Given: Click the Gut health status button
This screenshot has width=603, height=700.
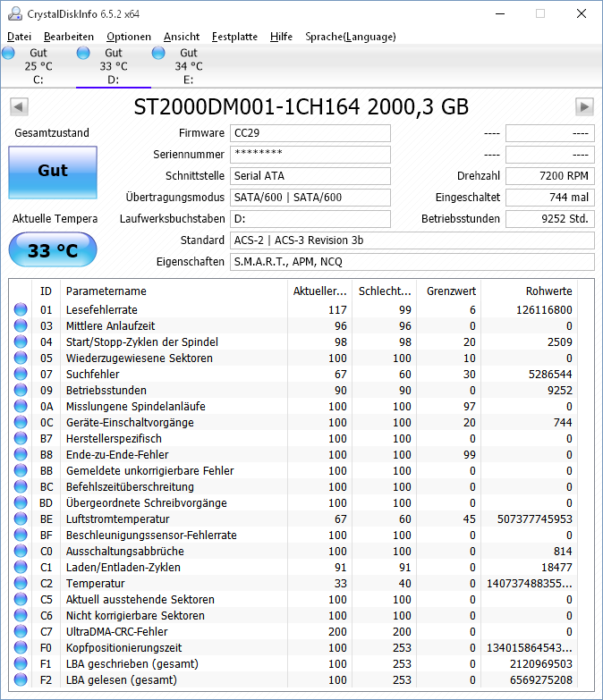Looking at the screenshot, I should pos(53,173).
